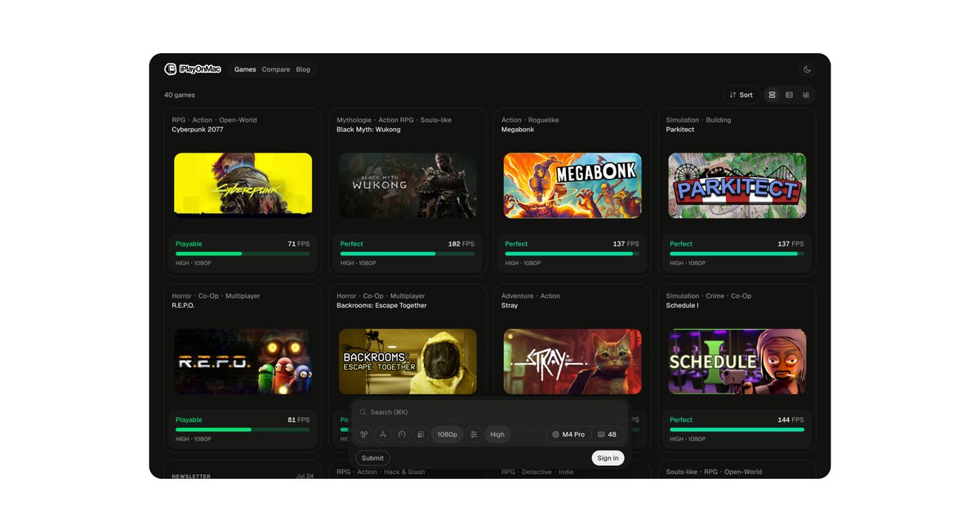Click the Cyberpunk 2077 title
This screenshot has width=980, height=532.
coord(197,130)
